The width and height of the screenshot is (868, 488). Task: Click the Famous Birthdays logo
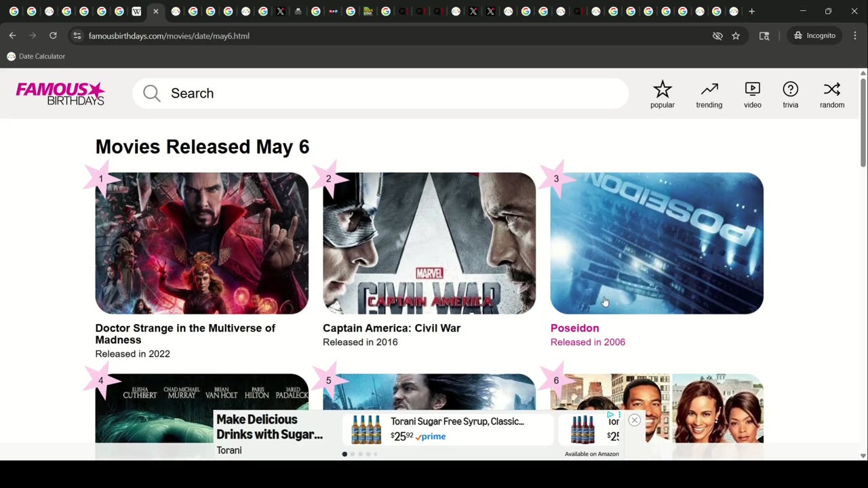coord(60,94)
